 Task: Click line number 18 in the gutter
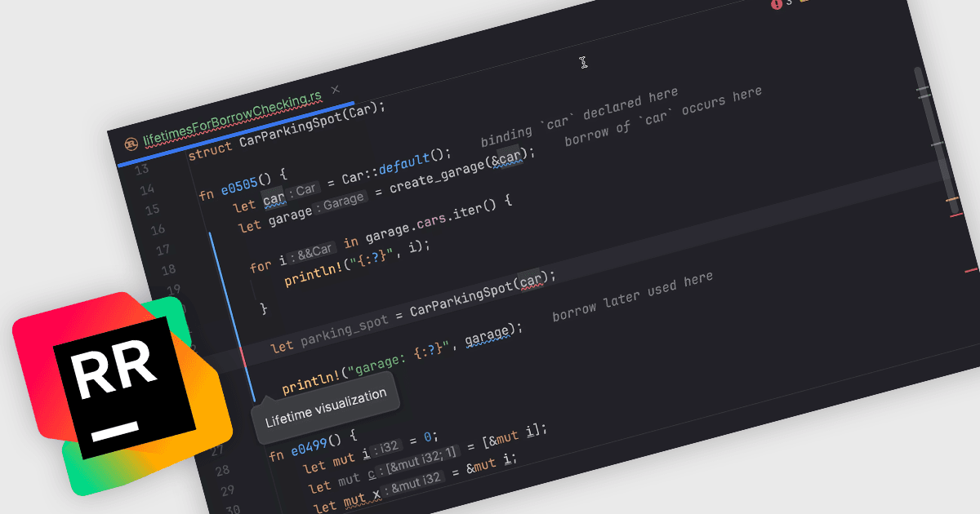(x=168, y=269)
